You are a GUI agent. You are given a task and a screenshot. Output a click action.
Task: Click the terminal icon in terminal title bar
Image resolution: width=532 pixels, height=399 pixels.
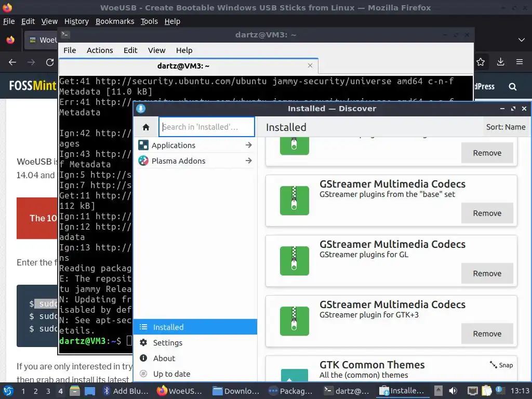click(x=65, y=35)
